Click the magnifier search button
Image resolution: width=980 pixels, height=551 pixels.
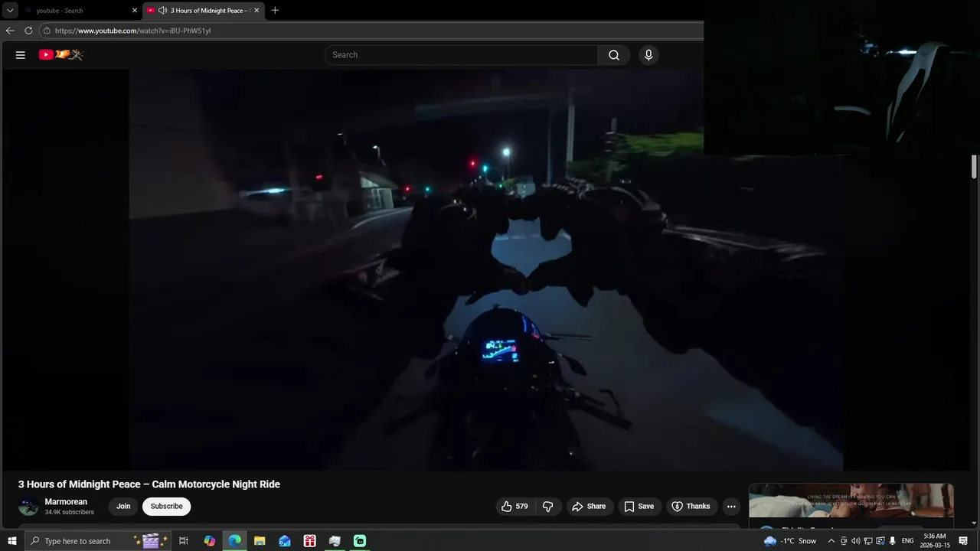pos(614,55)
